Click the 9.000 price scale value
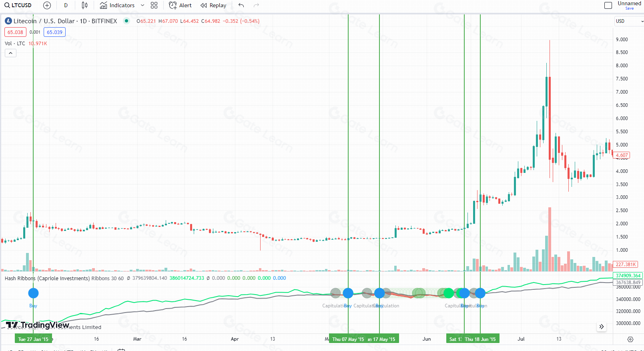The height and width of the screenshot is (351, 644). point(622,39)
